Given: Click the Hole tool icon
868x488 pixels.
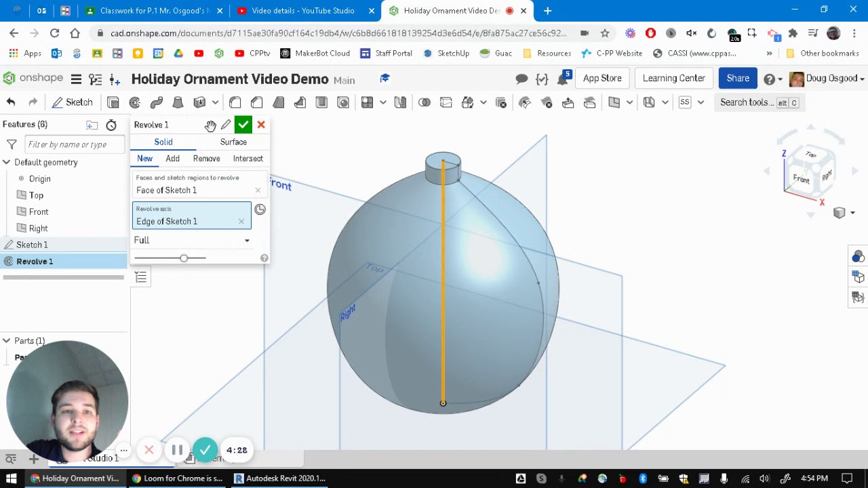Looking at the screenshot, I should tap(343, 102).
